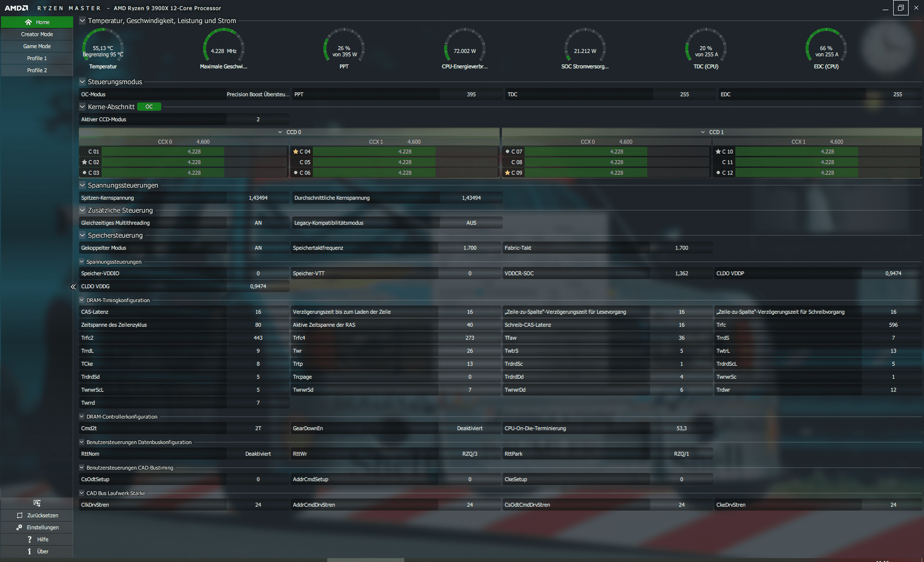Click the RttWr RZQ/3 value
This screenshot has width=924, height=562.
coord(470,454)
